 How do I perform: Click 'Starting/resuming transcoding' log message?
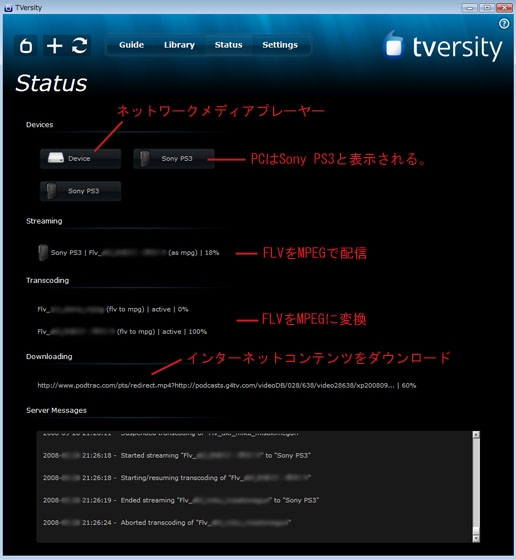click(177, 478)
